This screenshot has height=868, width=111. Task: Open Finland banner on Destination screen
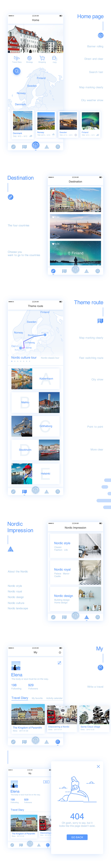tap(75, 253)
